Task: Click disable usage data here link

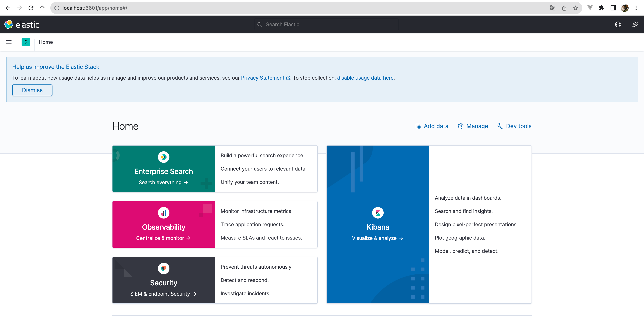Action: pos(365,78)
